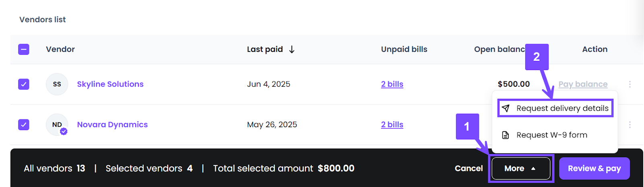This screenshot has width=644, height=187.
Task: Open the three-dot menu for Novara Dynamics
Action: pos(630,125)
